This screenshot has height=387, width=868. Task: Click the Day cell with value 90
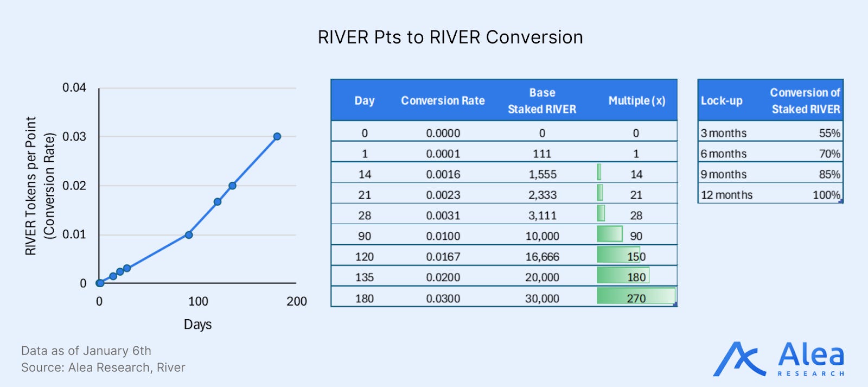click(365, 236)
